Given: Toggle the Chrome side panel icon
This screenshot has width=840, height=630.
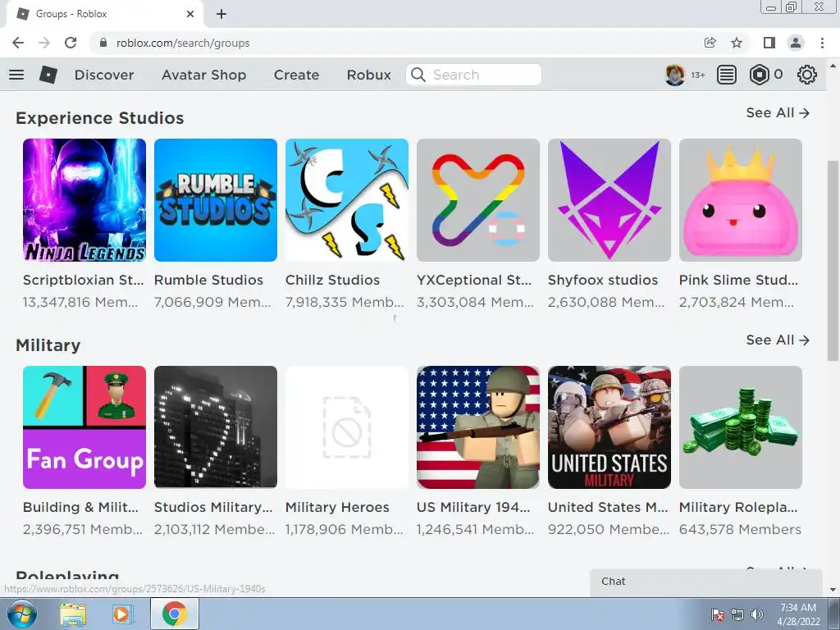Looking at the screenshot, I should click(769, 43).
